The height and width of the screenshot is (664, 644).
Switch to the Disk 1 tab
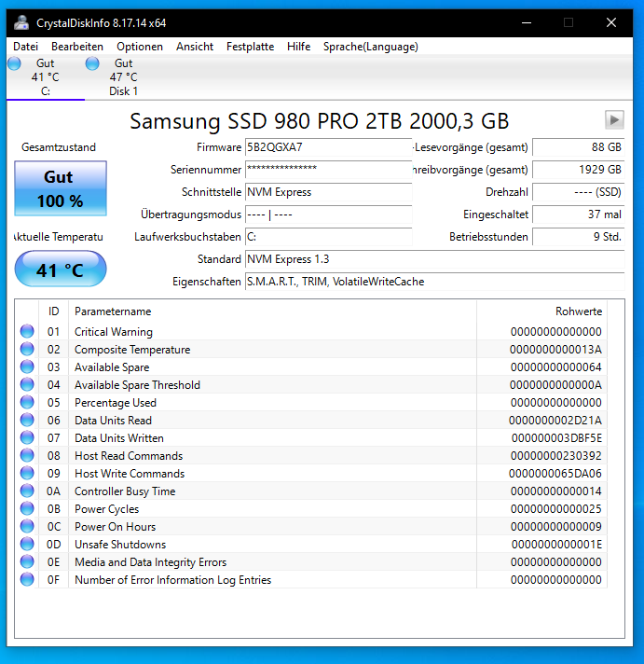tap(124, 77)
